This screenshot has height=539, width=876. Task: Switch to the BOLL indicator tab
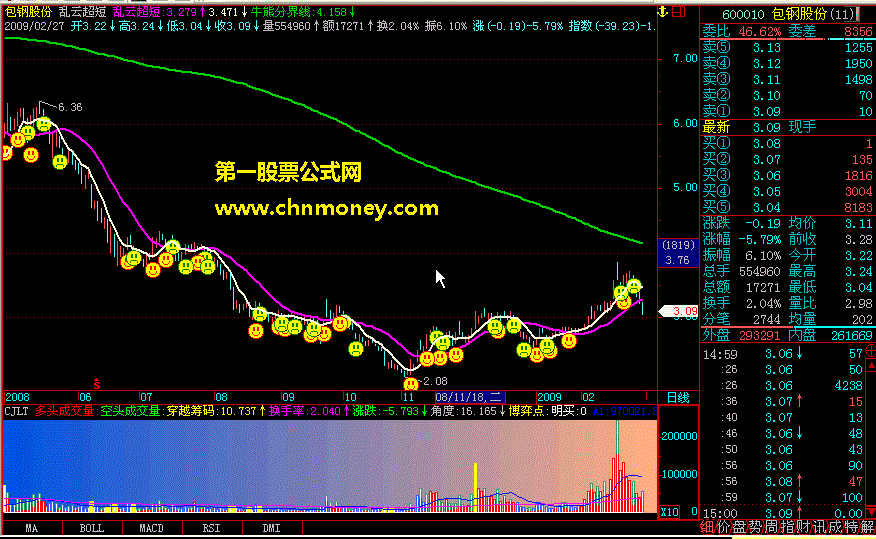pyautogui.click(x=92, y=528)
